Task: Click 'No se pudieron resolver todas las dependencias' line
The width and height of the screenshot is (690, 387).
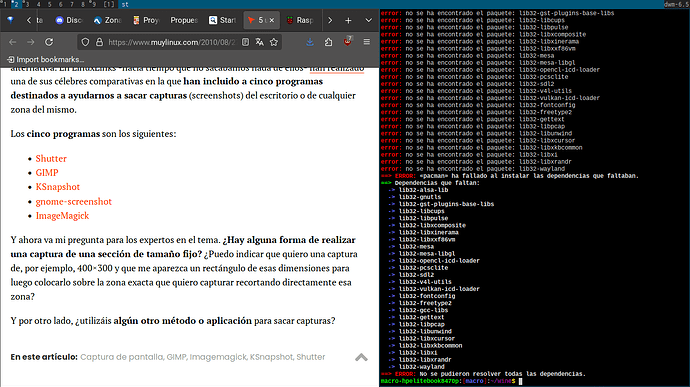Action: pos(503,374)
